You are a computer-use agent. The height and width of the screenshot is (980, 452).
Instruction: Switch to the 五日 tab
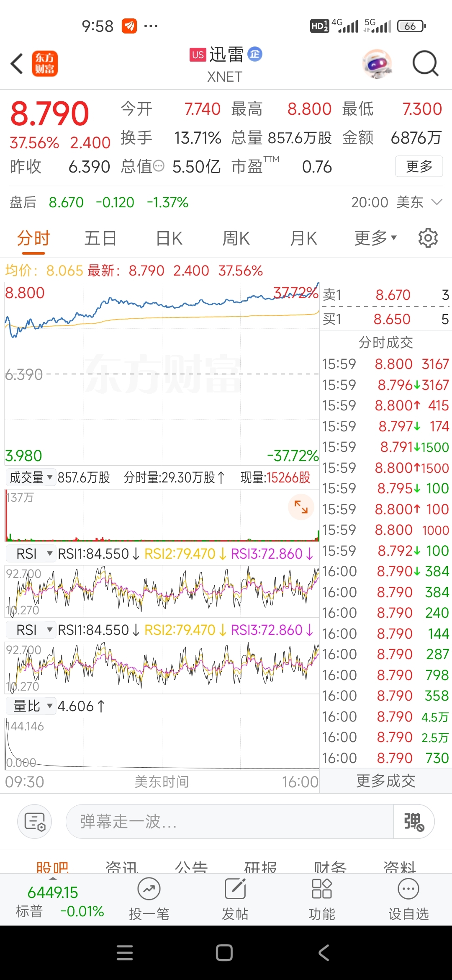pos(100,238)
